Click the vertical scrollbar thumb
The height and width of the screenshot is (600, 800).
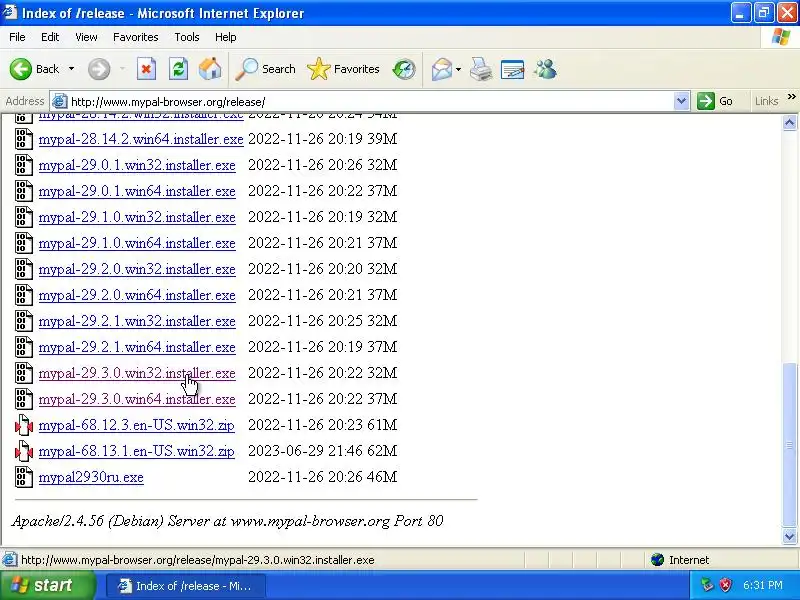789,445
